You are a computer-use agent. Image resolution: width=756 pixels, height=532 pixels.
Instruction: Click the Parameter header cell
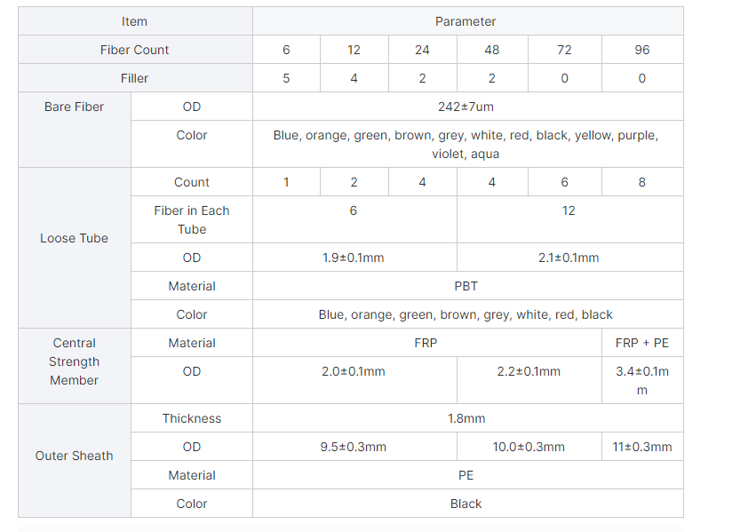click(467, 21)
